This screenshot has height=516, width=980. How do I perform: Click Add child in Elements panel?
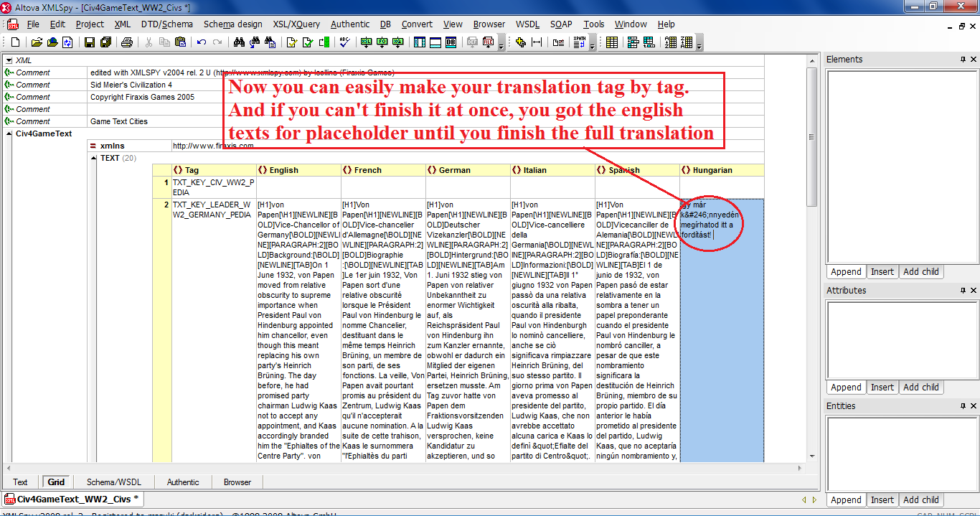click(921, 272)
